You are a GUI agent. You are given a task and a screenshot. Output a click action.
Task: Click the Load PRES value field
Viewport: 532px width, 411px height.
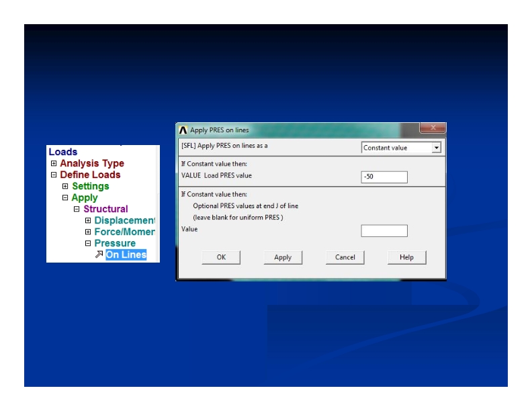[384, 177]
